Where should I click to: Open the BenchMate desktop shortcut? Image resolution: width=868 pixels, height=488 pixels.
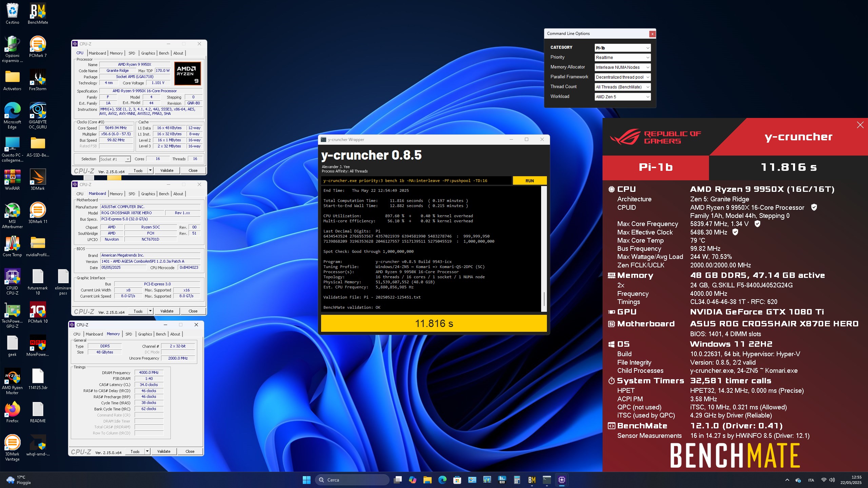click(38, 14)
